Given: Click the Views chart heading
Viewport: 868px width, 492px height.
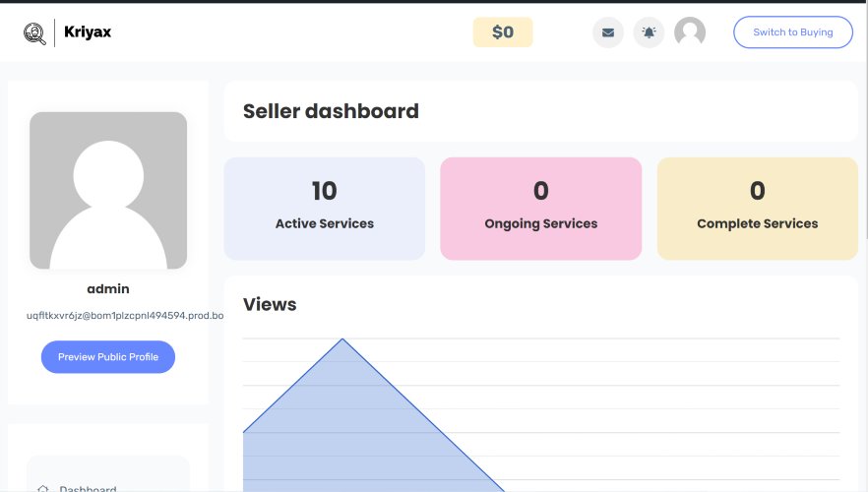Looking at the screenshot, I should [270, 304].
